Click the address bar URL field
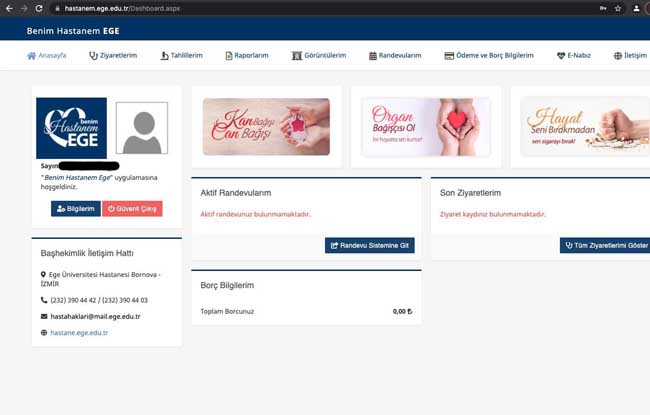The width and height of the screenshot is (650, 415). 300,8
